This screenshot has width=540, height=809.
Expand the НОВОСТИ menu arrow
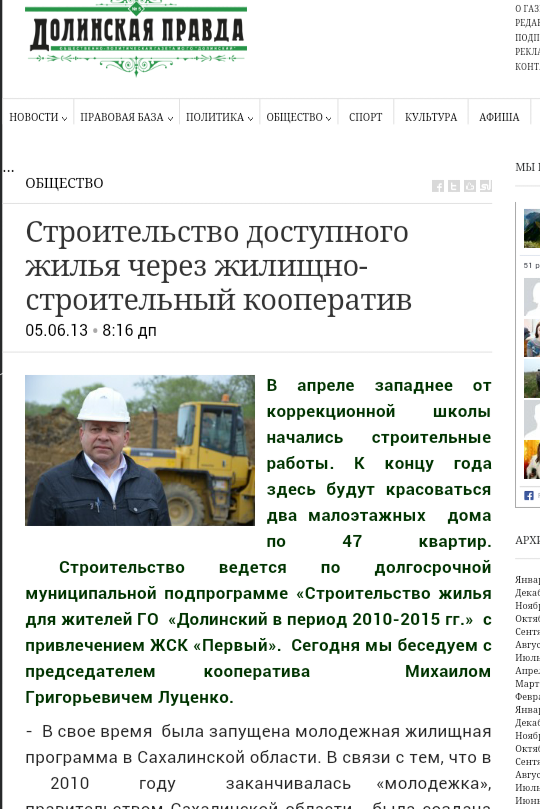[64, 119]
